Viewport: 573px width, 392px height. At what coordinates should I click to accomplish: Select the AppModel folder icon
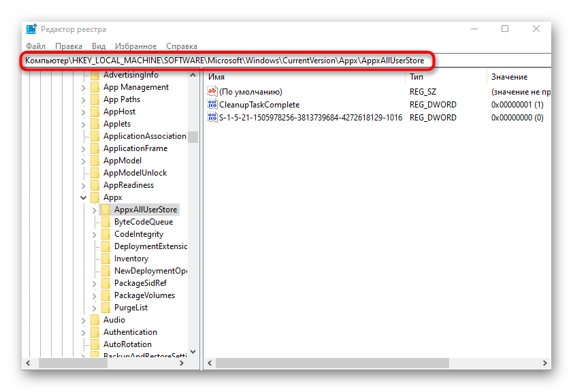pyautogui.click(x=95, y=161)
